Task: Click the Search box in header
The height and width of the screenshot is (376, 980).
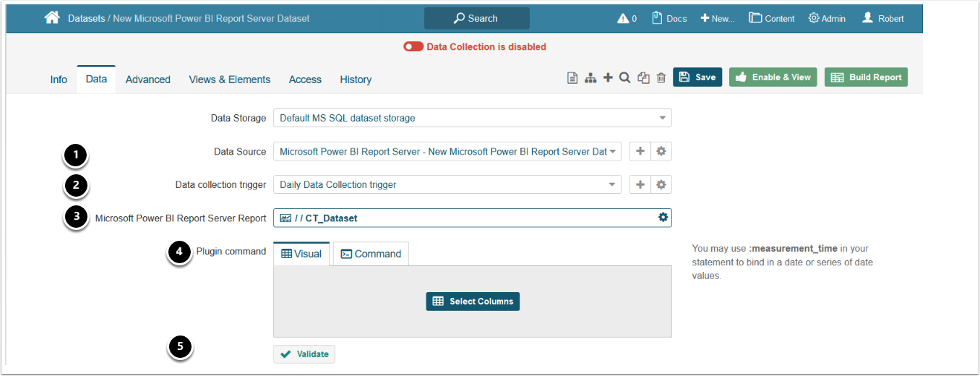Action: (x=477, y=19)
